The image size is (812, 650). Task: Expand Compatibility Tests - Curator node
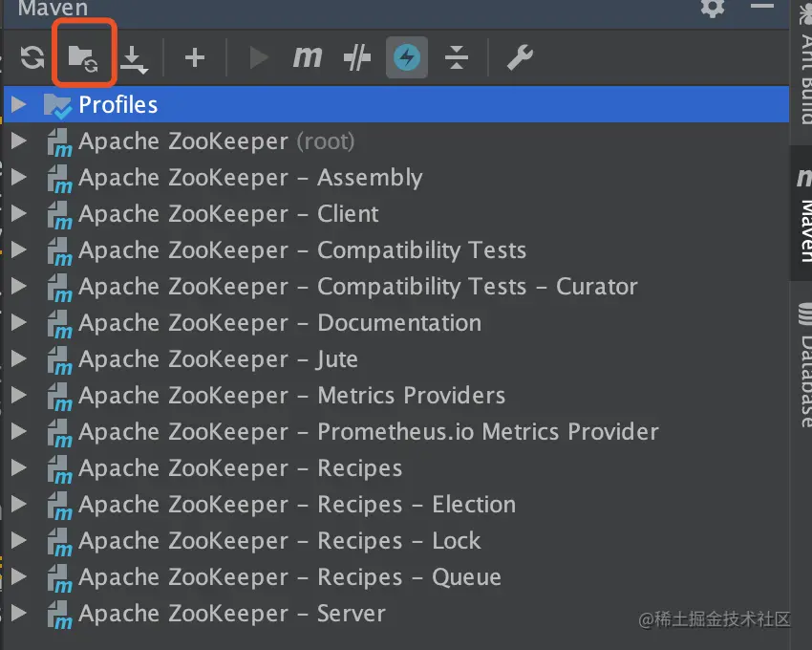pyautogui.click(x=19, y=286)
